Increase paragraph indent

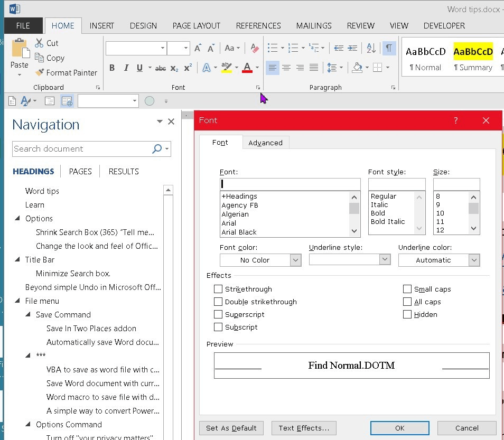click(x=352, y=48)
